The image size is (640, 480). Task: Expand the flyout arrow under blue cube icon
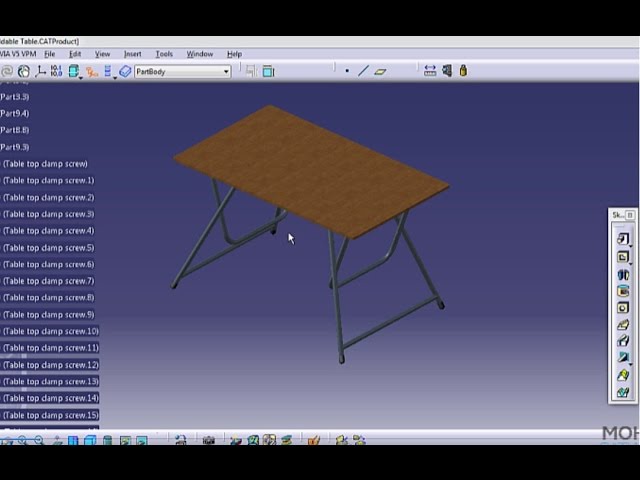point(81,78)
